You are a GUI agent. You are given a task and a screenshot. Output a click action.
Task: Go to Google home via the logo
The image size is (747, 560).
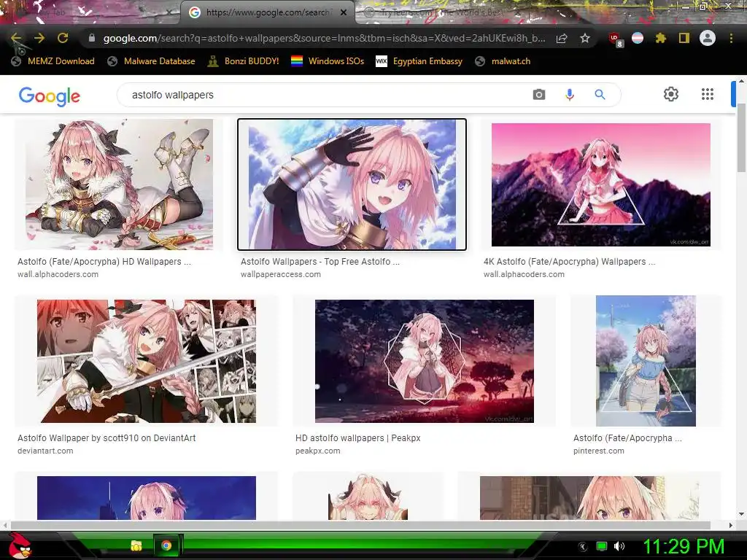(49, 96)
